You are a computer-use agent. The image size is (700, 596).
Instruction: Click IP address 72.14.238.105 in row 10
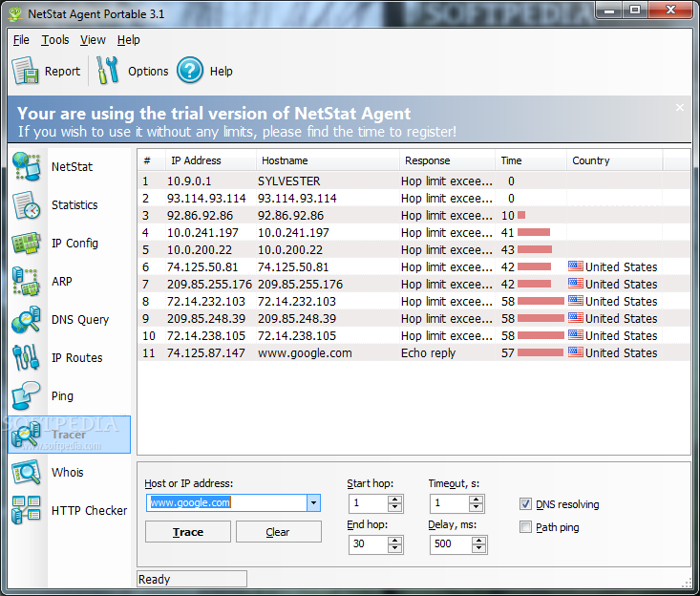(206, 335)
